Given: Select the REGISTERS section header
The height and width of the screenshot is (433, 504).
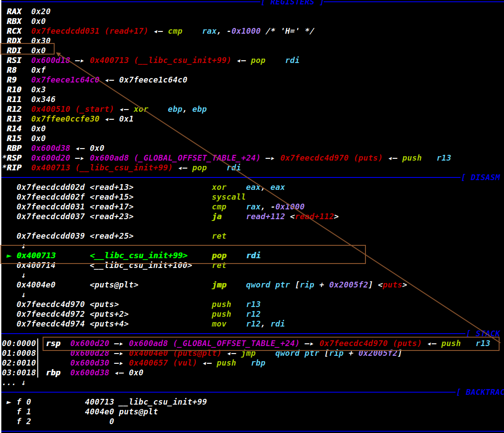Looking at the screenshot, I should pyautogui.click(x=292, y=3).
